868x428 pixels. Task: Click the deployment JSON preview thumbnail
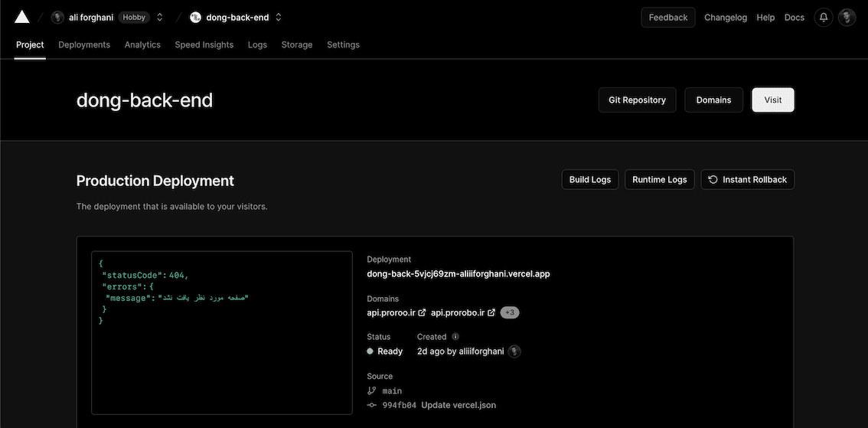pos(222,333)
